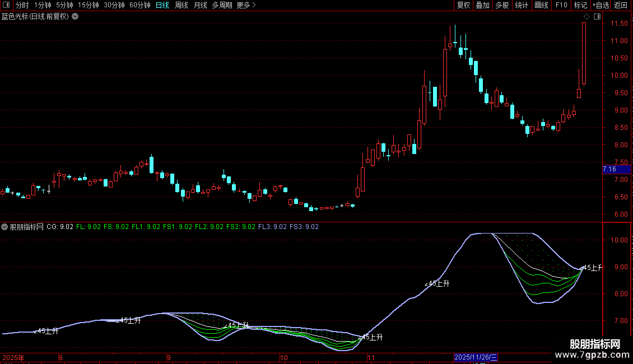Toggle the right side panel icon
Image resolution: width=633 pixels, height=364 pixels.
[597, 17]
